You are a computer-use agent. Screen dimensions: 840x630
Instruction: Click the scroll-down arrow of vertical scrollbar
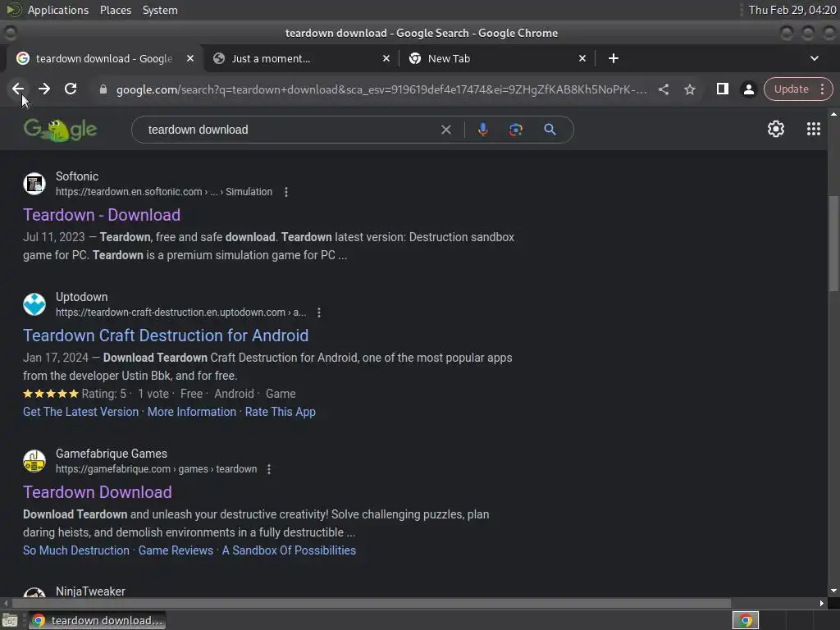point(833,591)
